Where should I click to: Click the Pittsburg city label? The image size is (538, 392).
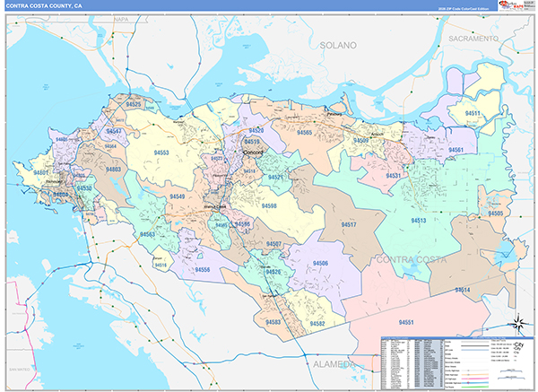point(334,114)
